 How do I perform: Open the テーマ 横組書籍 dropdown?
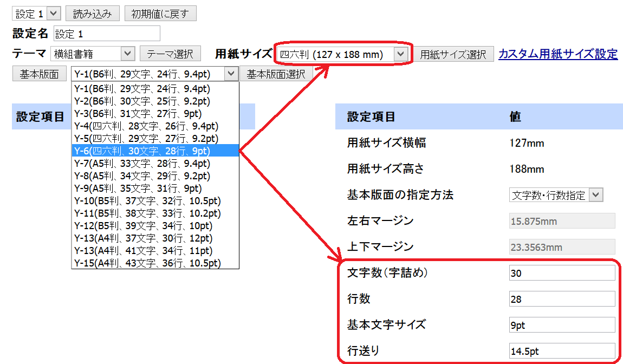click(93, 54)
